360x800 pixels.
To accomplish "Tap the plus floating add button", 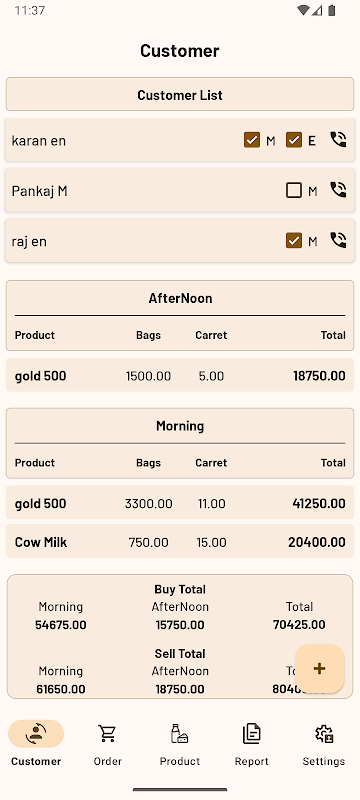I will tap(319, 668).
